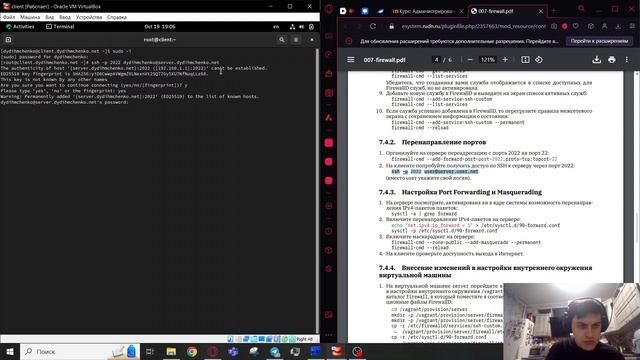Screen dimensions: 640x360
Task: Click the PDF zoom in plus button
Action: 505,60
